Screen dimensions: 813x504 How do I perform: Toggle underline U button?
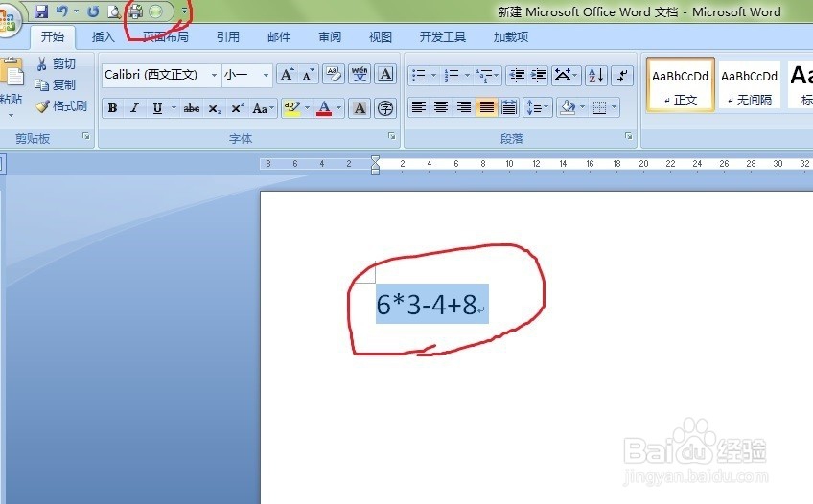click(x=157, y=108)
